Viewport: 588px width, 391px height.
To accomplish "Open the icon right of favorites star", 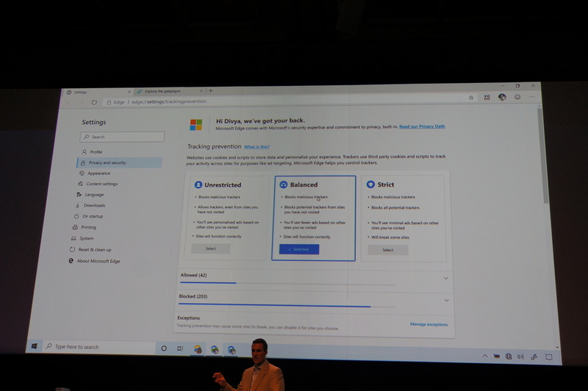I will pyautogui.click(x=487, y=98).
